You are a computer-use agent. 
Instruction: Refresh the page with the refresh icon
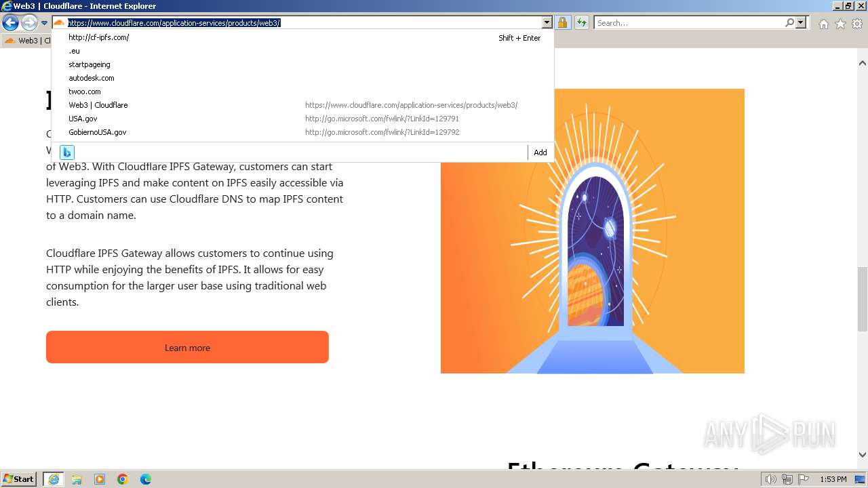tap(582, 23)
